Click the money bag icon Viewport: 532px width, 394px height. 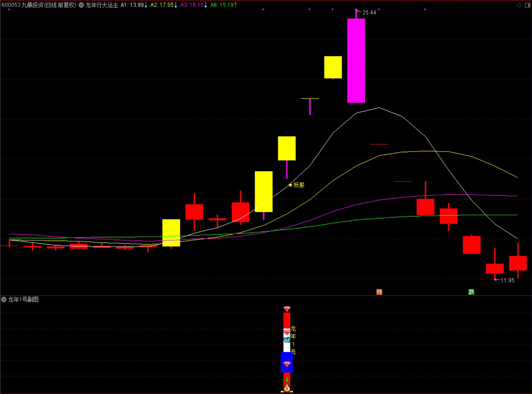[287, 388]
